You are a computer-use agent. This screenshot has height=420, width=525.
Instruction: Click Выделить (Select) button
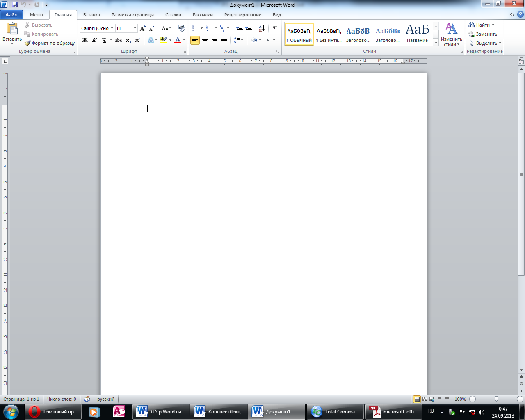(x=485, y=43)
